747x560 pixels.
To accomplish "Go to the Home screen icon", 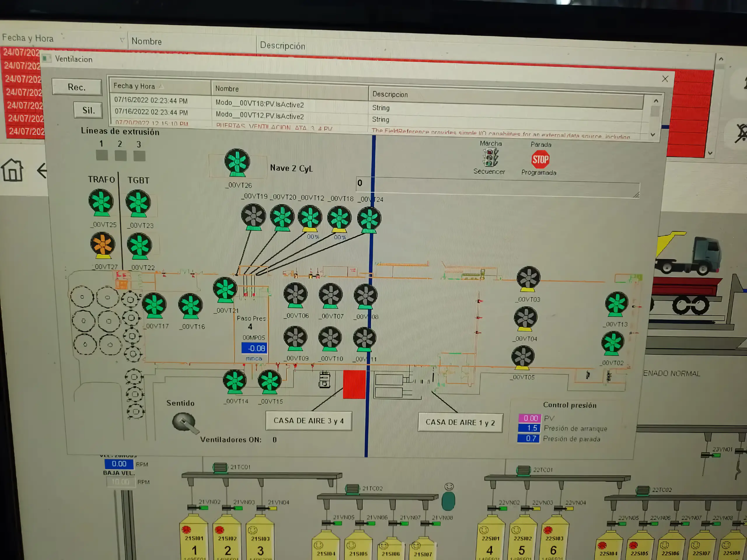I will click(13, 170).
